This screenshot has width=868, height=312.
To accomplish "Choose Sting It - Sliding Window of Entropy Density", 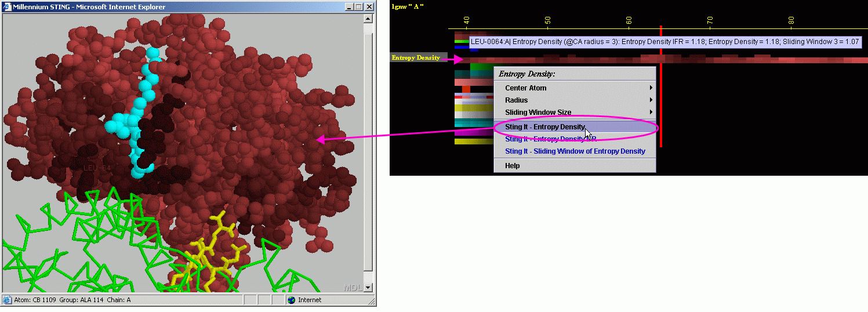I will (575, 151).
